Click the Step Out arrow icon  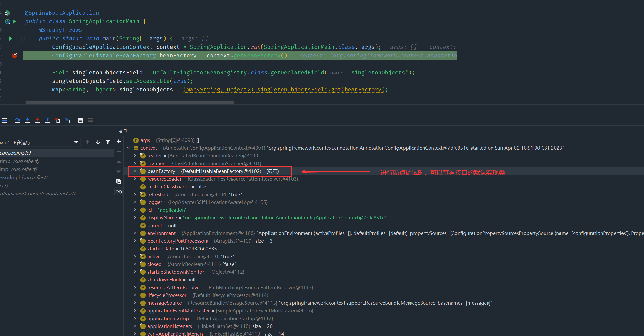click(x=48, y=120)
